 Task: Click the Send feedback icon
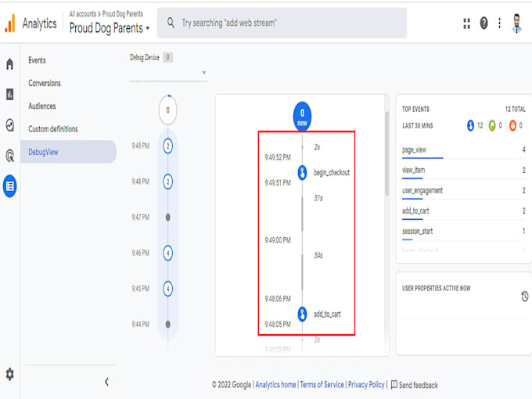(x=394, y=384)
